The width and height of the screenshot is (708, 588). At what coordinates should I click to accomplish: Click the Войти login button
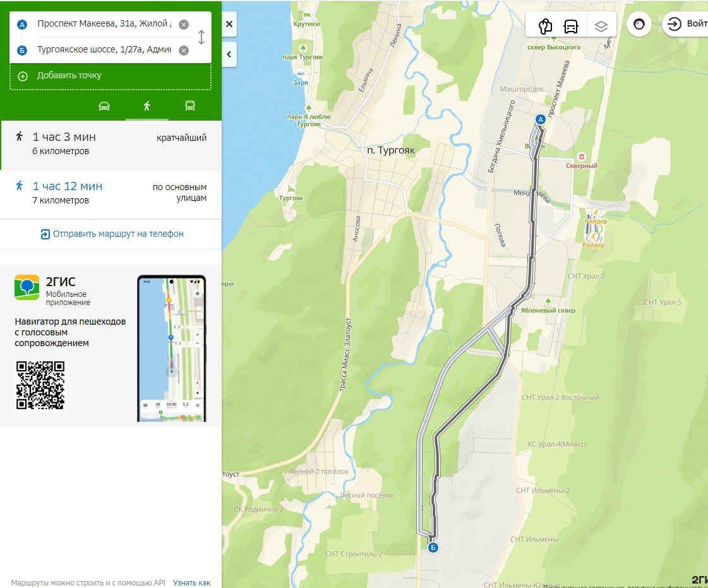pos(687,24)
